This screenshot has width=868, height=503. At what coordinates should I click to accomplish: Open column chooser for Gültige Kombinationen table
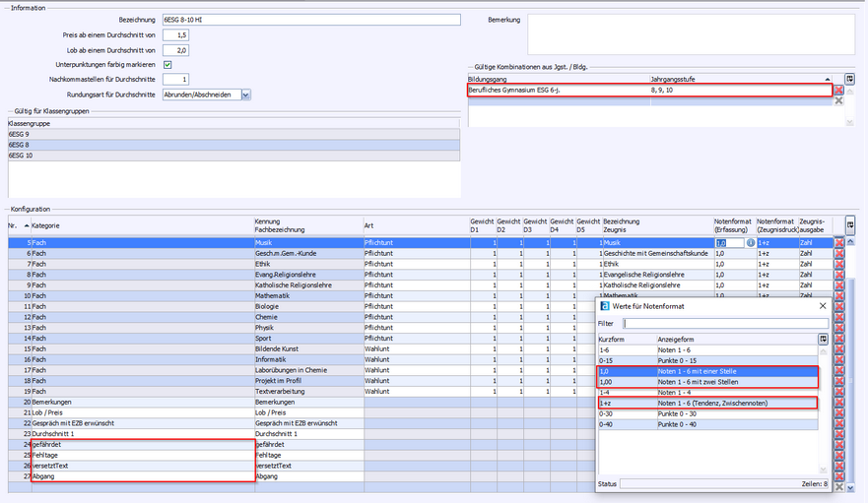click(x=850, y=78)
